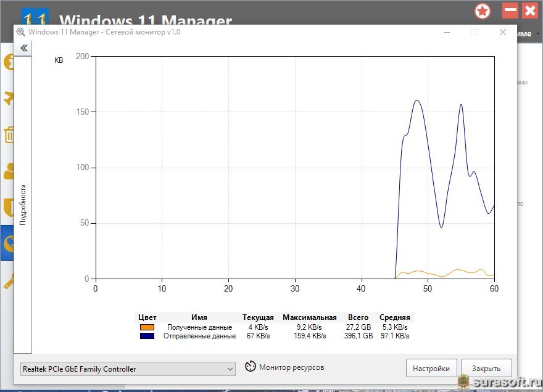543x392 pixels.
Task: Open the Монитор ресурсов link
Action: [x=292, y=367]
